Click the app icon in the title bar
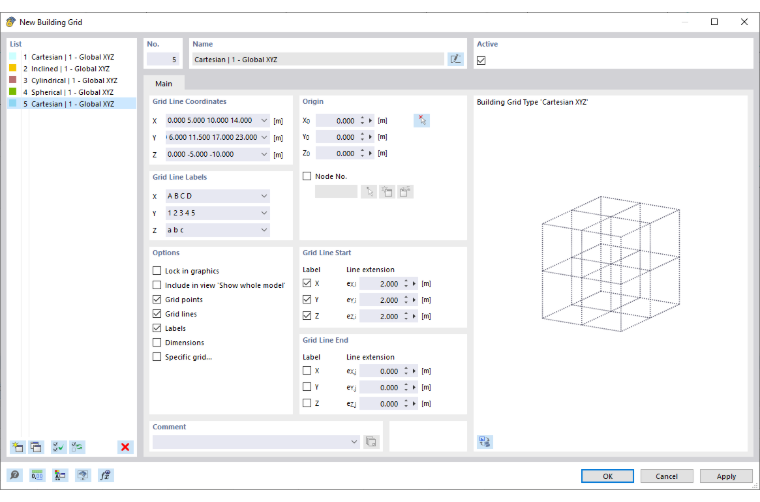The image size is (760, 502). click(x=11, y=22)
